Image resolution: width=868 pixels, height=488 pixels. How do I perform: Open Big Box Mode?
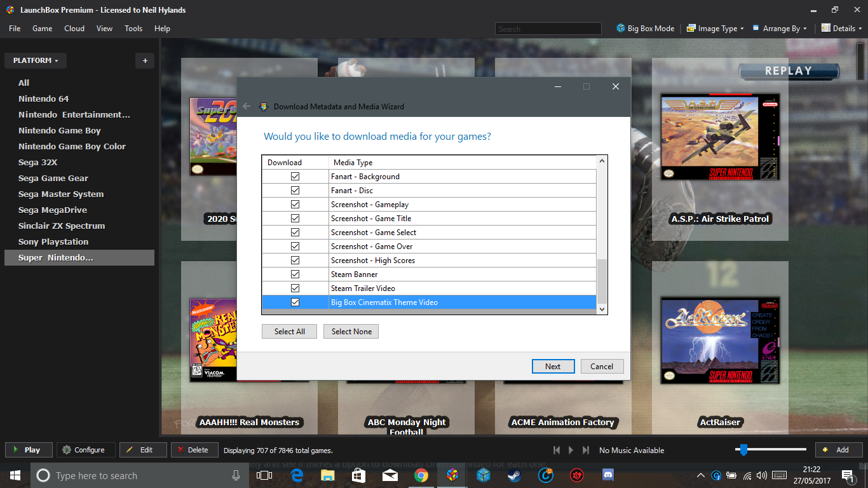pos(645,29)
